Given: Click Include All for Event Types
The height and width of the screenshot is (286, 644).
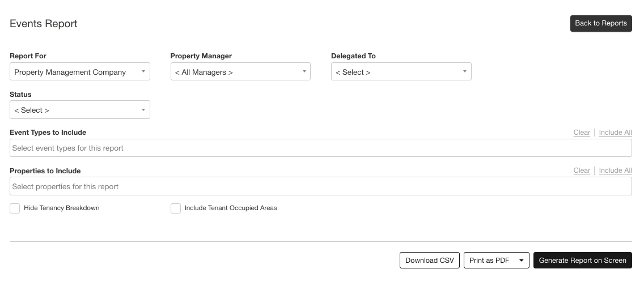Looking at the screenshot, I should [615, 133].
